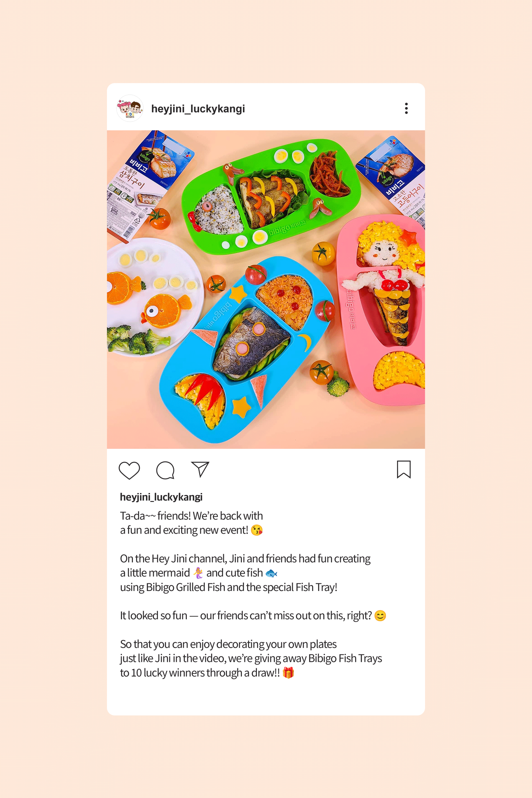The height and width of the screenshot is (798, 532).
Task: Click the kissing face emoji in caption
Action: pos(257,530)
